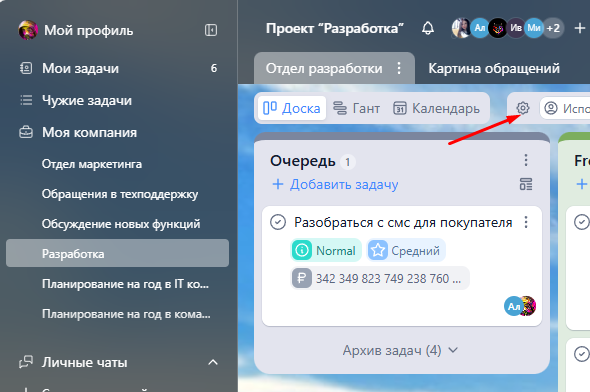Click the Ми member avatar in the project header
The width and height of the screenshot is (590, 392).
[534, 28]
